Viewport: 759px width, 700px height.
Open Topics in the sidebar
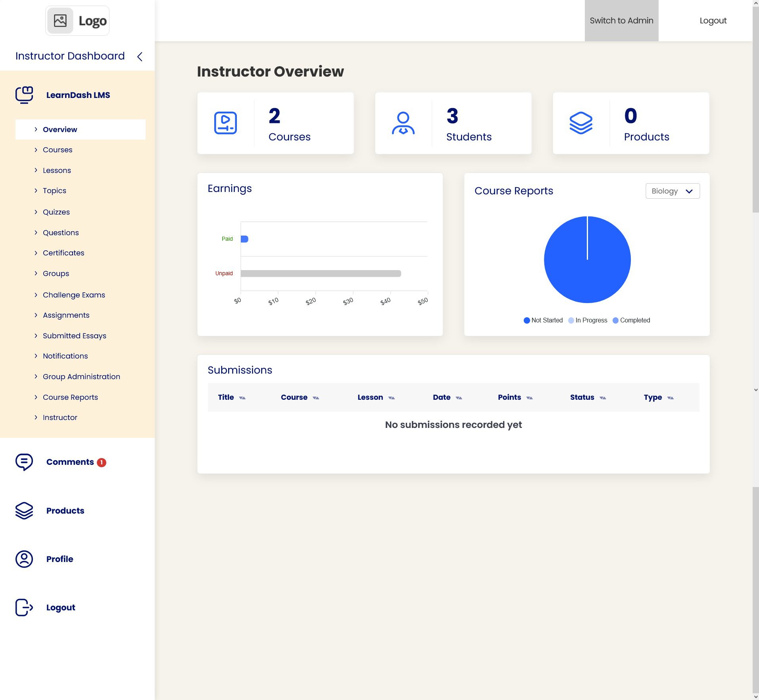(54, 191)
